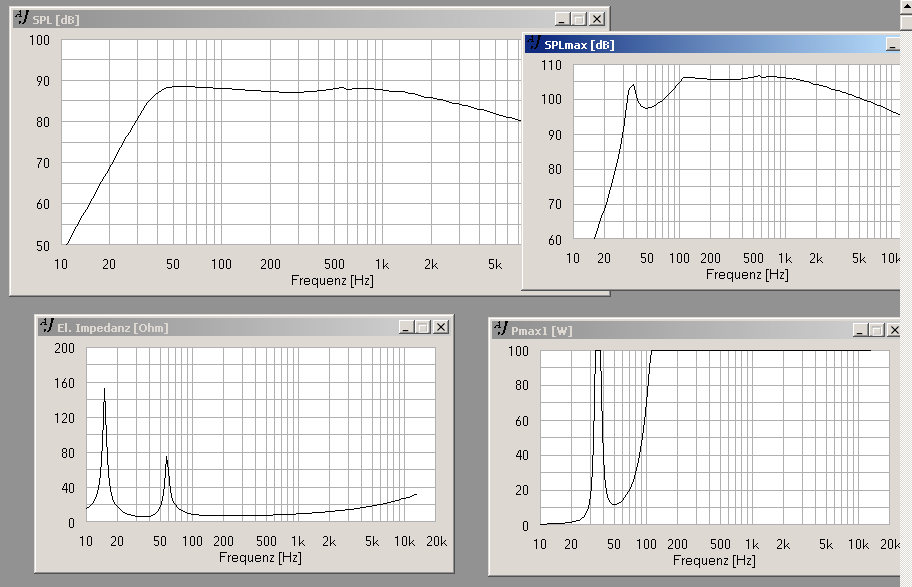Activate the SPL [dB] window via its title text
This screenshot has width=912, height=587.
pos(56,20)
